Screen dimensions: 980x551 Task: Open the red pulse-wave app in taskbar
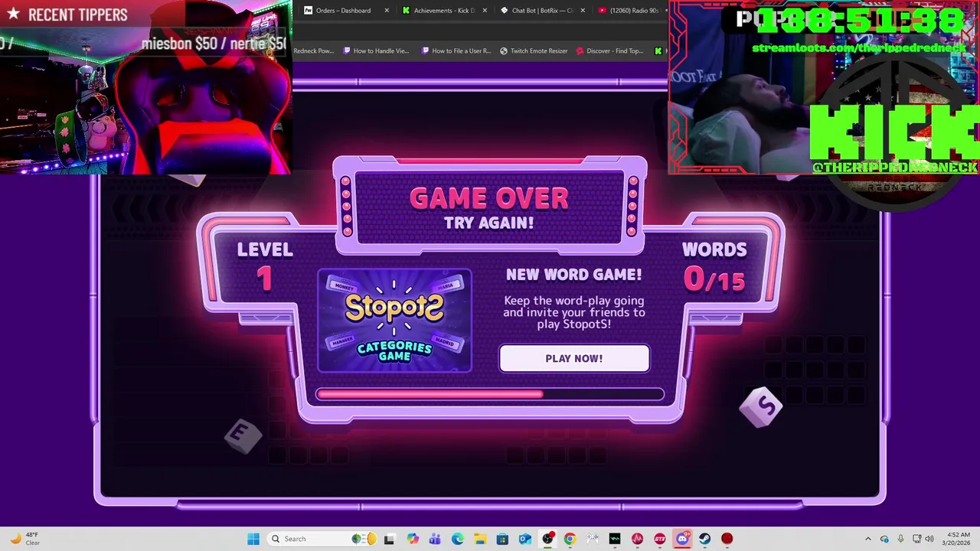click(x=637, y=539)
